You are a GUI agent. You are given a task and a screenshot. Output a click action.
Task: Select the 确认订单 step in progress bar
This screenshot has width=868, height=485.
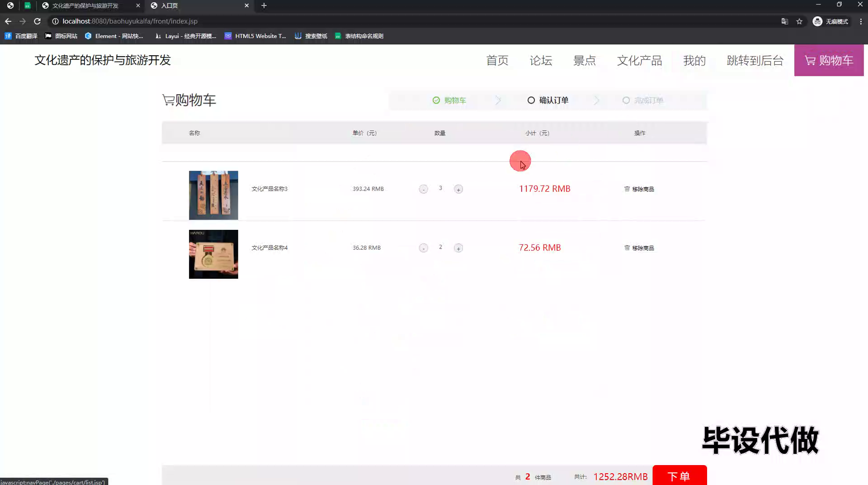coord(548,100)
